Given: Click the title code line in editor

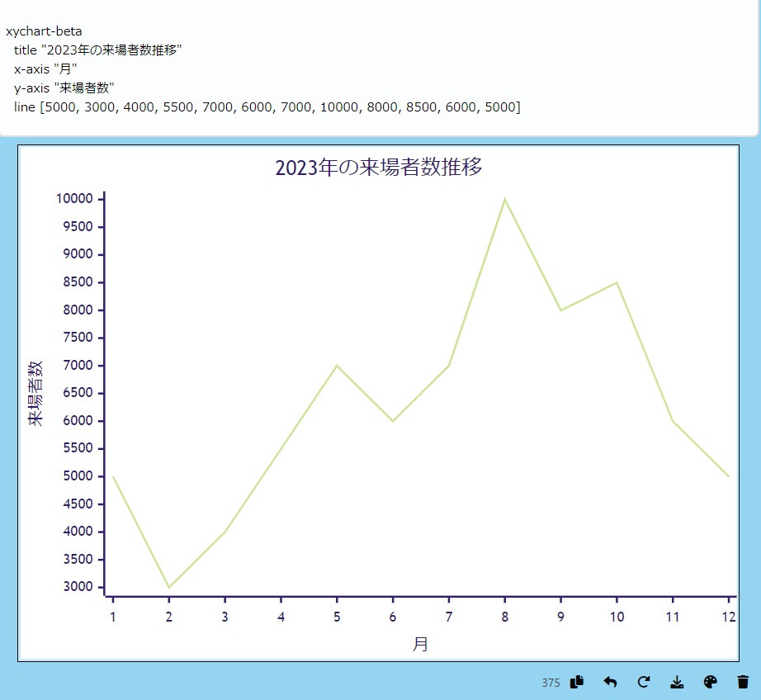Looking at the screenshot, I should (97, 50).
